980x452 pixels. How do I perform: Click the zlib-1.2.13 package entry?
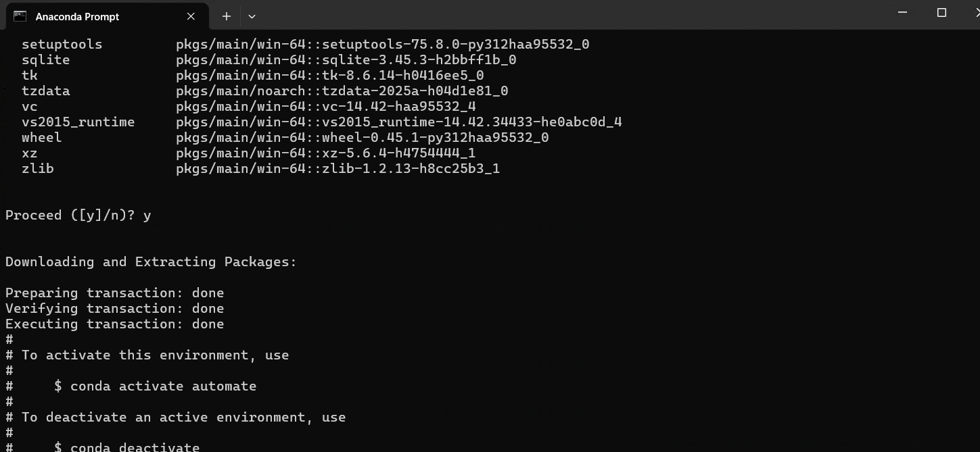(338, 169)
